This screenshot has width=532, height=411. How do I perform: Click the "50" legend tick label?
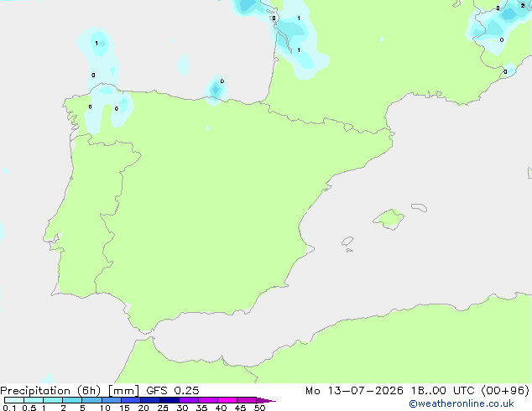259,408
